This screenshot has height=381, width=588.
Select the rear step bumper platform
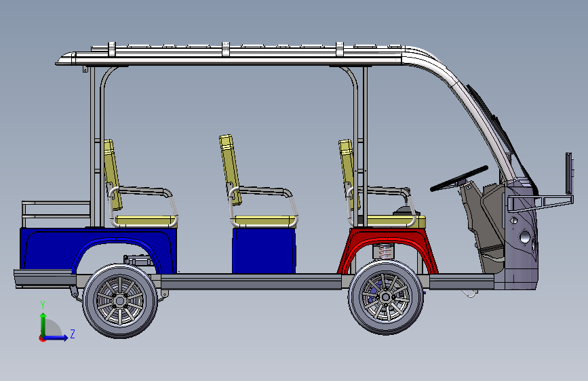tap(44, 279)
